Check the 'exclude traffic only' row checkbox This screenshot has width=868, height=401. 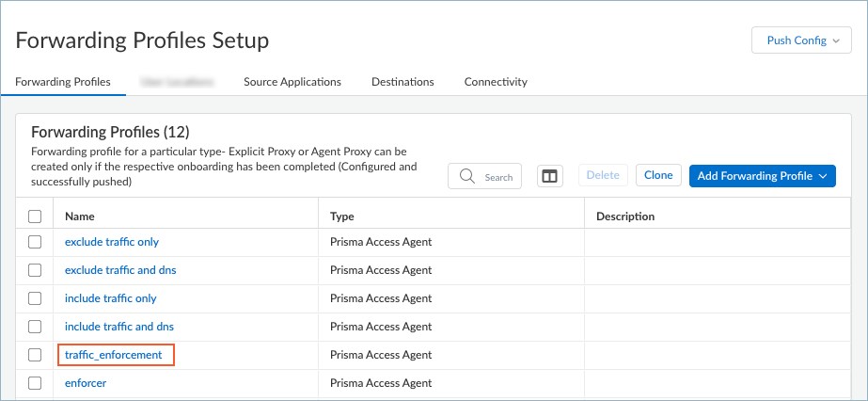tap(35, 242)
